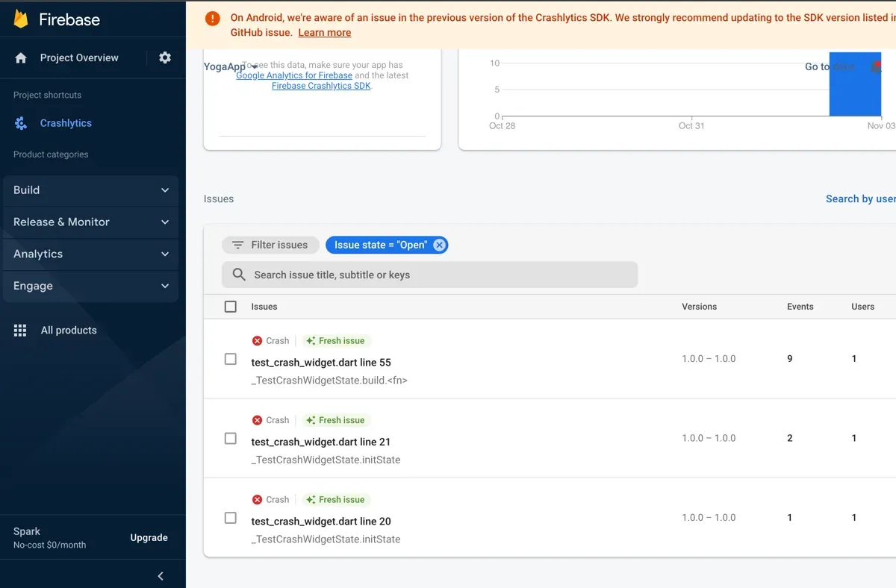Open the Project Overview home icon
Image resolution: width=896 pixels, height=588 pixels.
click(21, 57)
